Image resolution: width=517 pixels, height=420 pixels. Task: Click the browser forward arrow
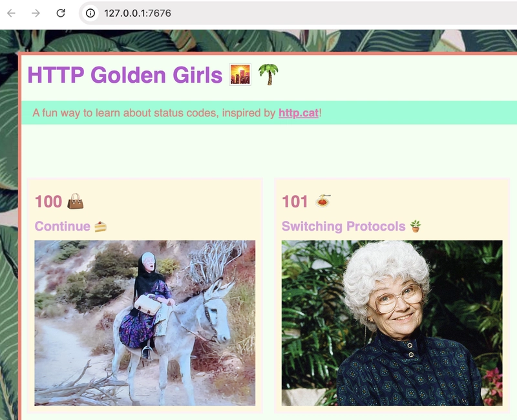[36, 13]
